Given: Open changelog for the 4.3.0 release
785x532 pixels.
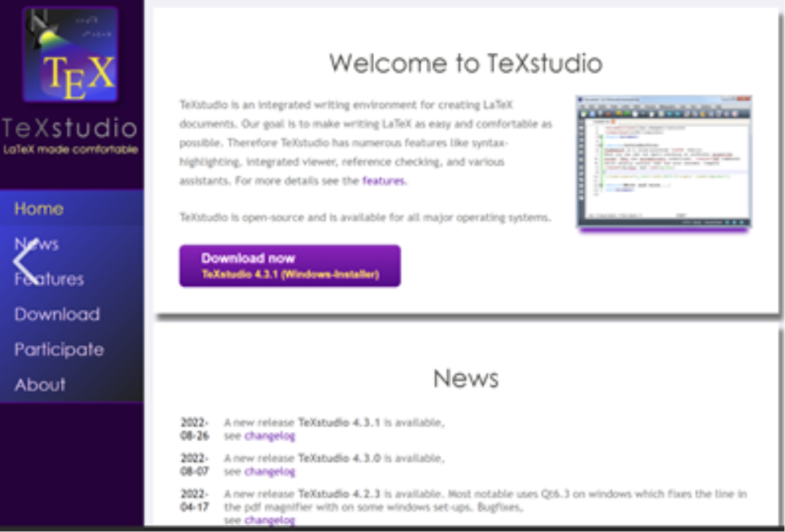Looking at the screenshot, I should tap(270, 472).
